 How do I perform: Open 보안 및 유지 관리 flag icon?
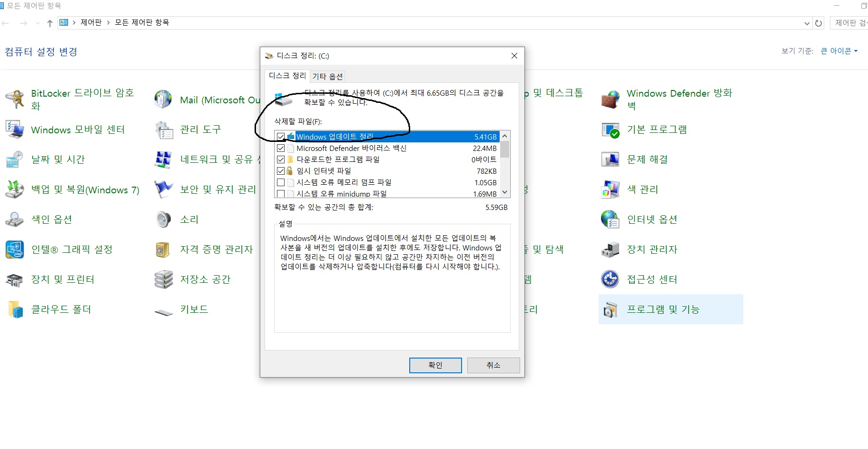pyautogui.click(x=163, y=190)
